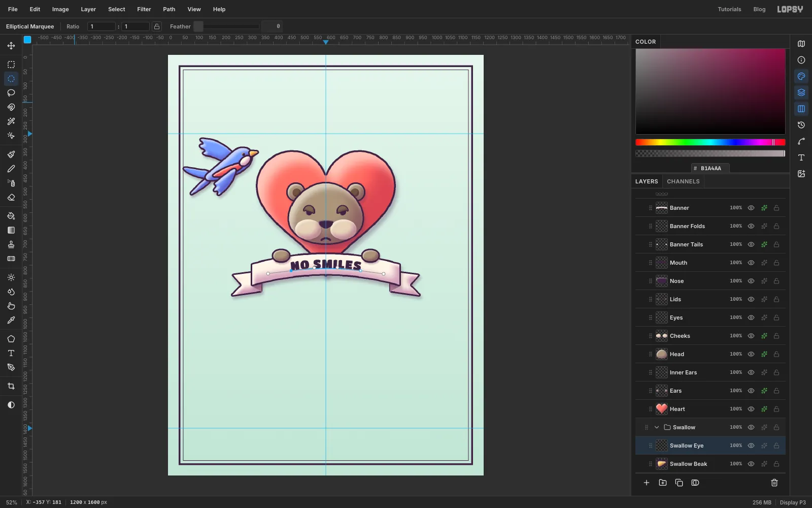Click the zoom percentage 52% in status bar
This screenshot has height=508, width=812.
[11, 502]
